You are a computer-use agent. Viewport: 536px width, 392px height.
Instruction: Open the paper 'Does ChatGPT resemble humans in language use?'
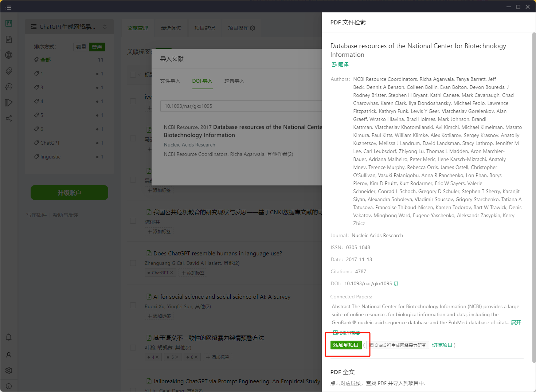[218, 253]
